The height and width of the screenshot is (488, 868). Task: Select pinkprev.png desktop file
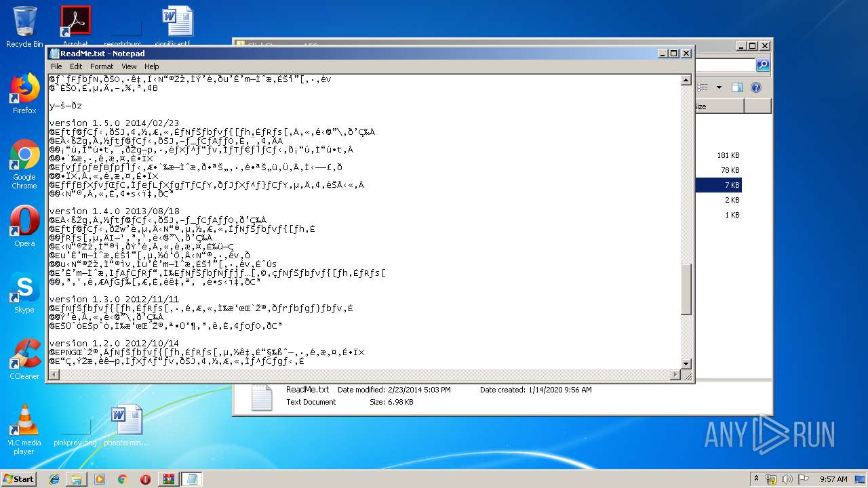[x=75, y=432]
